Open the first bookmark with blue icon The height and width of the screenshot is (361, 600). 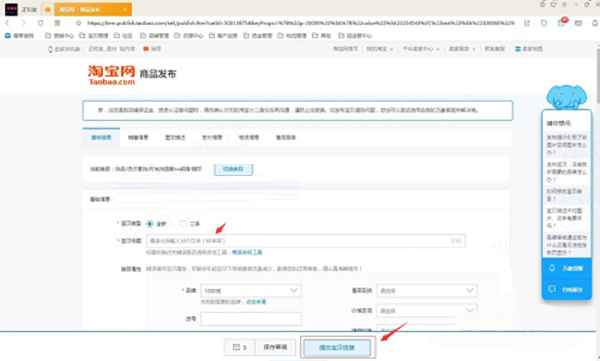(x=19, y=36)
